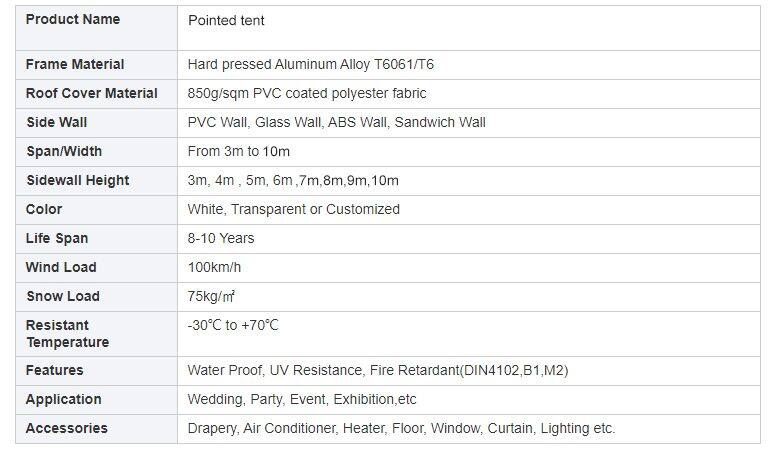Select the "PVC Wall, Glass Wall, ABS Wall, Sandwich Wall" value
The image size is (780, 458).
click(x=336, y=122)
